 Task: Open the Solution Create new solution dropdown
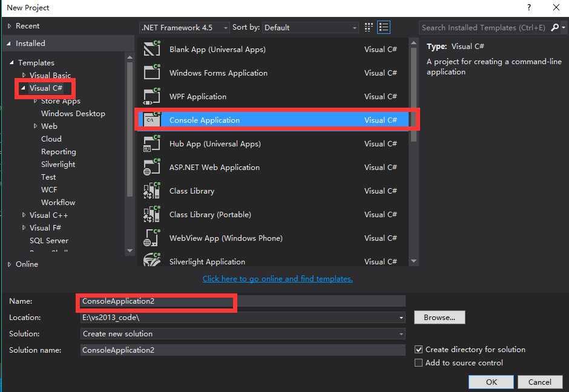pyautogui.click(x=242, y=333)
